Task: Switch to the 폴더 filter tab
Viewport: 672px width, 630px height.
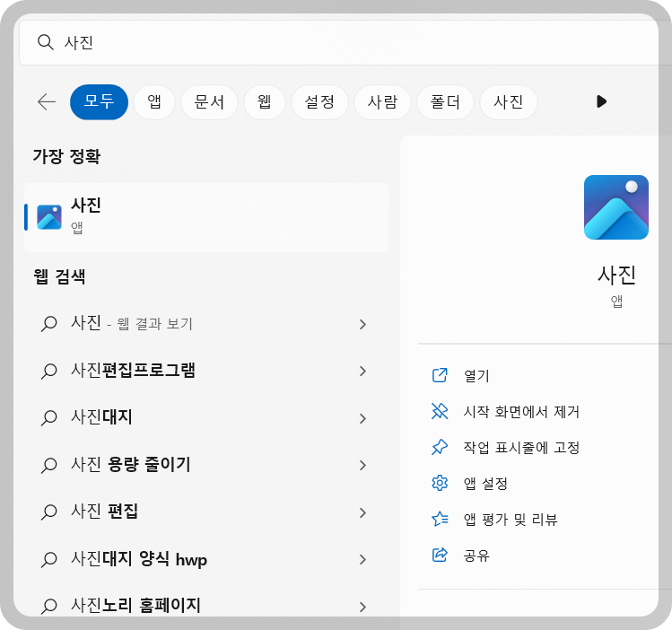Action: (x=445, y=102)
